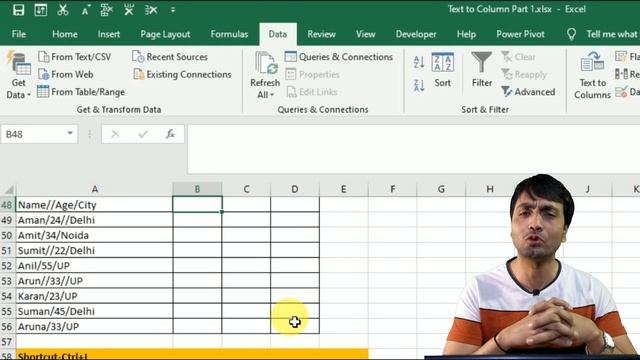Viewport: 640px width, 360px height.
Task: Open Queries & Connections pane
Action: 339,57
